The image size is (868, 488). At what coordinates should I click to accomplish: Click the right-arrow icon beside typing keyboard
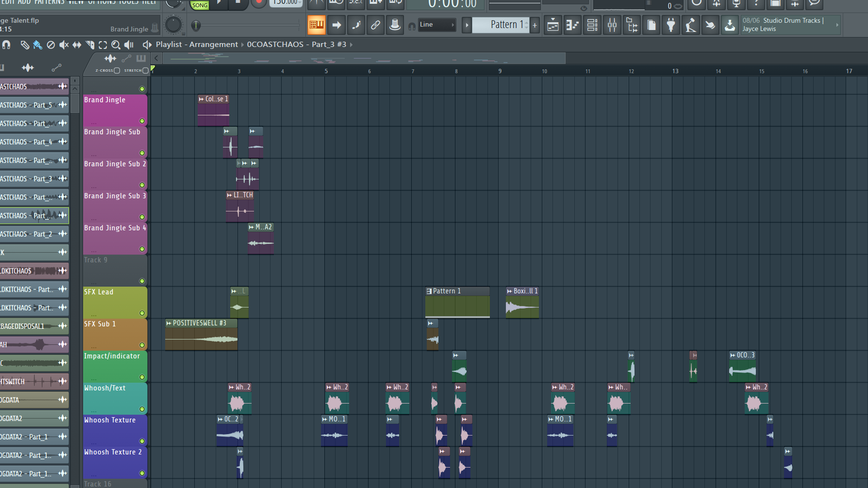point(336,25)
